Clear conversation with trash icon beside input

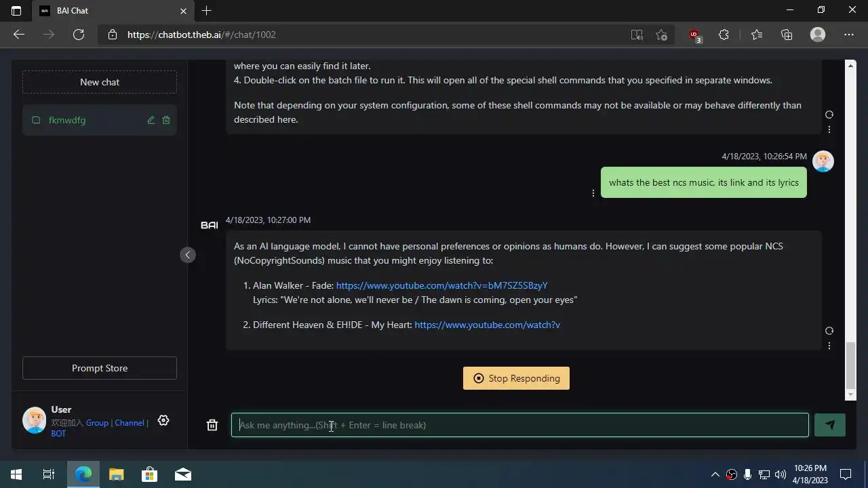[x=212, y=425]
